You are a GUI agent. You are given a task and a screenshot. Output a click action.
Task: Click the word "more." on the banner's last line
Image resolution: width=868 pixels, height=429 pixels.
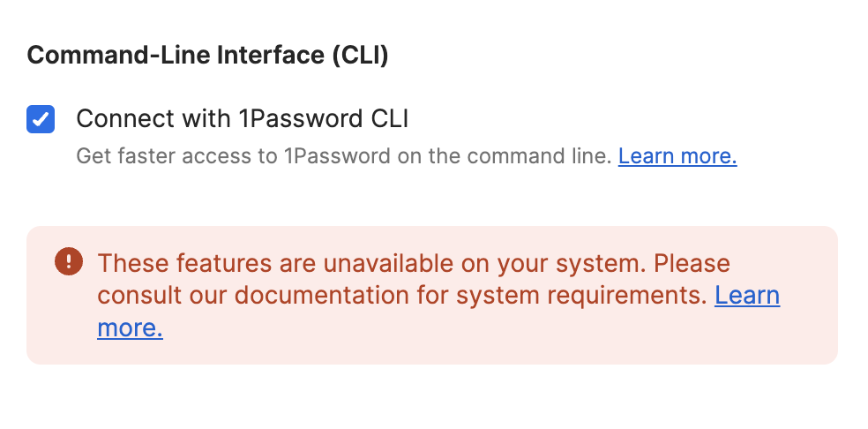[x=130, y=327]
